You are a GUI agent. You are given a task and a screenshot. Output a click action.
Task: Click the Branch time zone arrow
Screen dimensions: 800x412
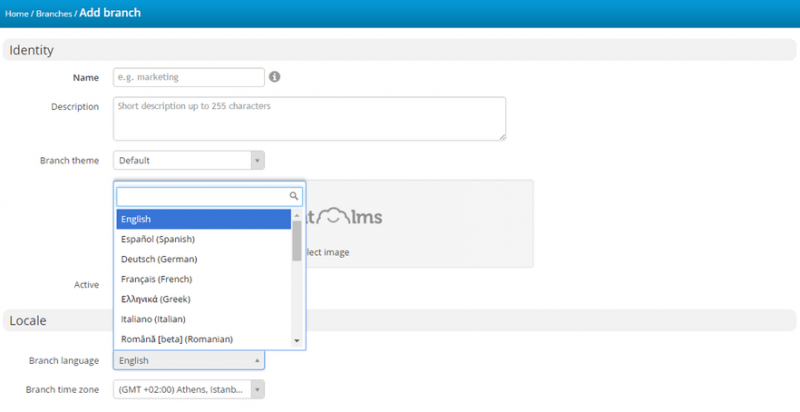click(257, 390)
